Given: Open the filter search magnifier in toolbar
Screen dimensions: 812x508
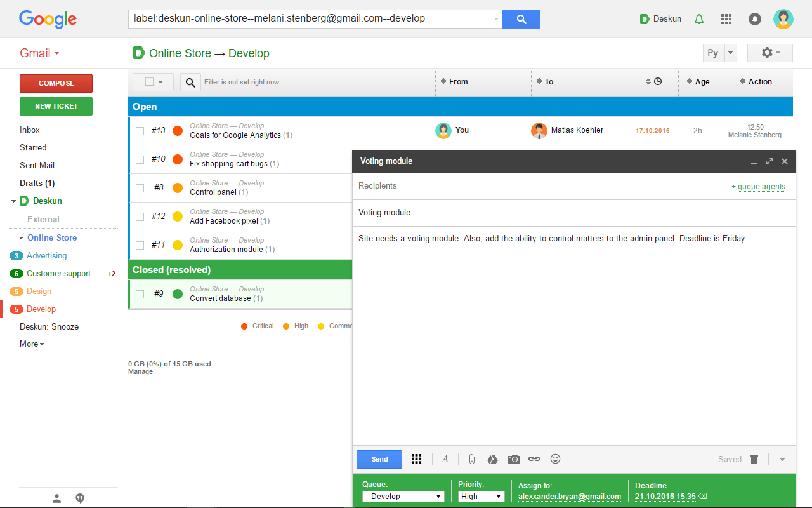Looking at the screenshot, I should (190, 82).
